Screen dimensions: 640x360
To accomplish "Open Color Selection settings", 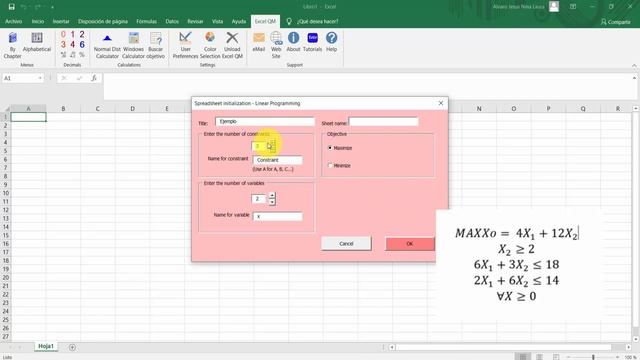I will [x=210, y=45].
